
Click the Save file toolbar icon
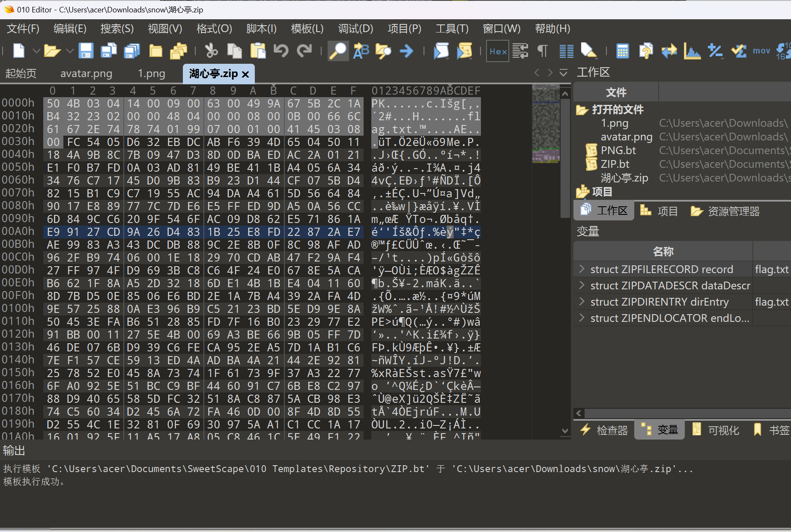86,51
